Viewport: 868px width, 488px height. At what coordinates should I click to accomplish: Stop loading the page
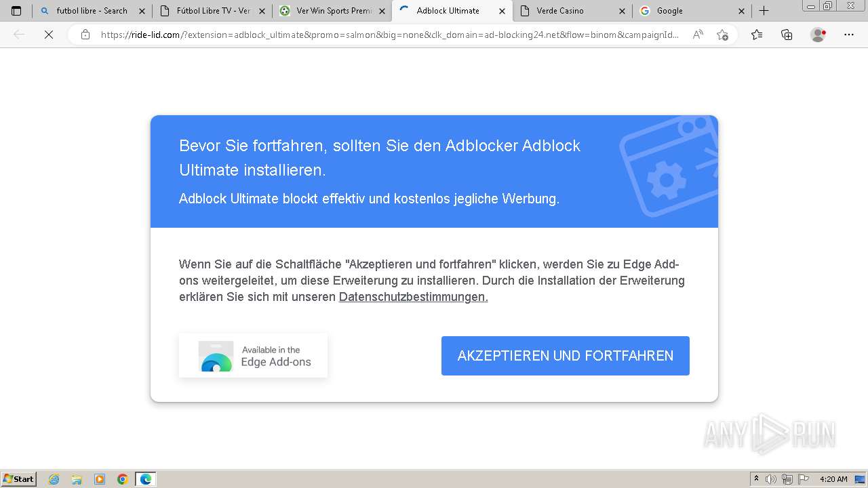(49, 35)
